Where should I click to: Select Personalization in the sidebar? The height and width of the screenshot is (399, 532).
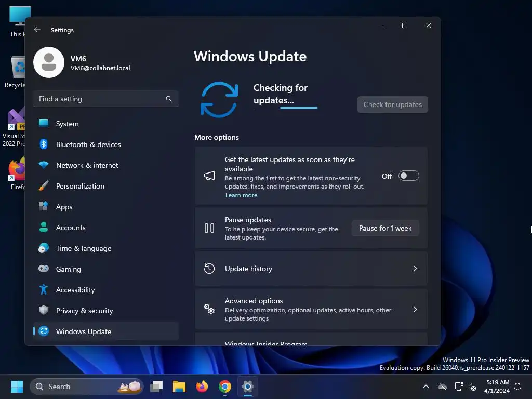click(106, 186)
